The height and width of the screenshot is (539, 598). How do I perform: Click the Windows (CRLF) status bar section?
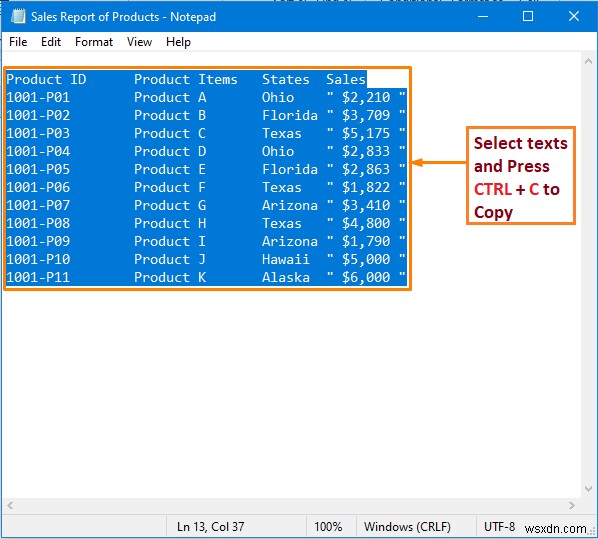(x=407, y=527)
